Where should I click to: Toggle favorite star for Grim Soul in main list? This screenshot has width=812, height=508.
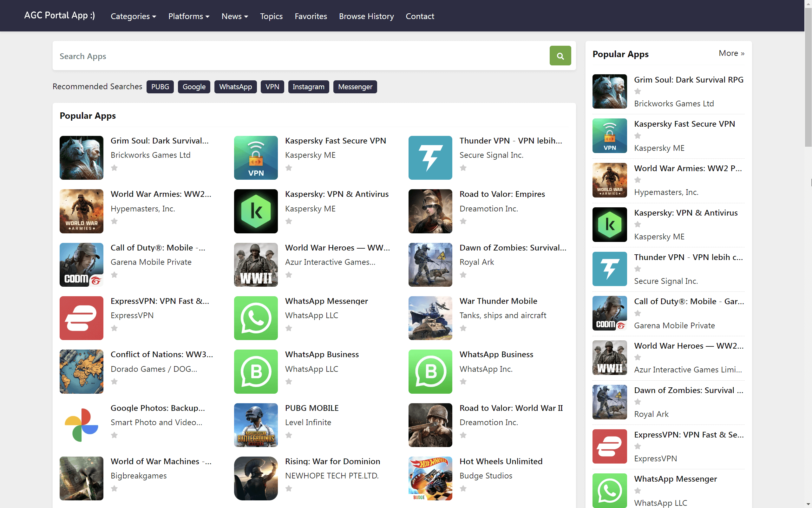115,168
